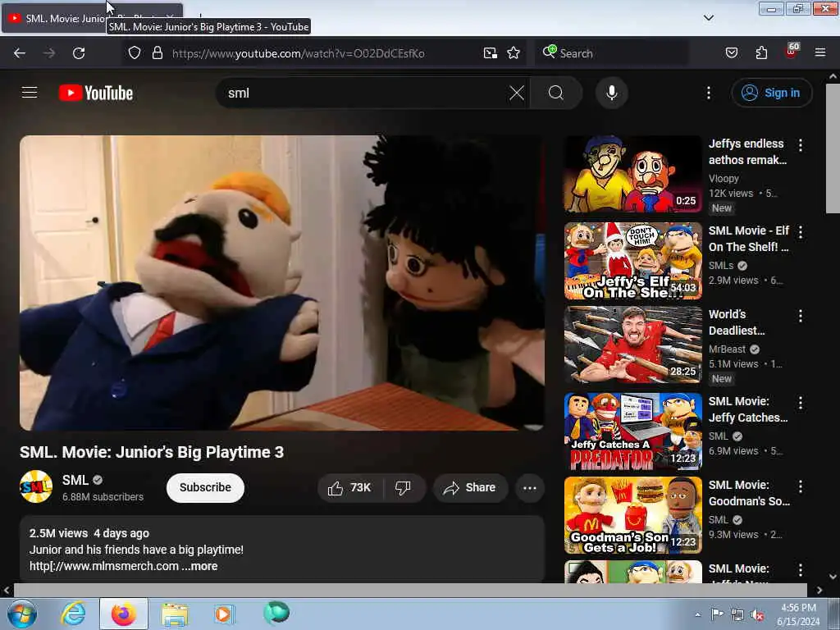Click the Subscribe button
The width and height of the screenshot is (840, 630).
[x=205, y=487]
